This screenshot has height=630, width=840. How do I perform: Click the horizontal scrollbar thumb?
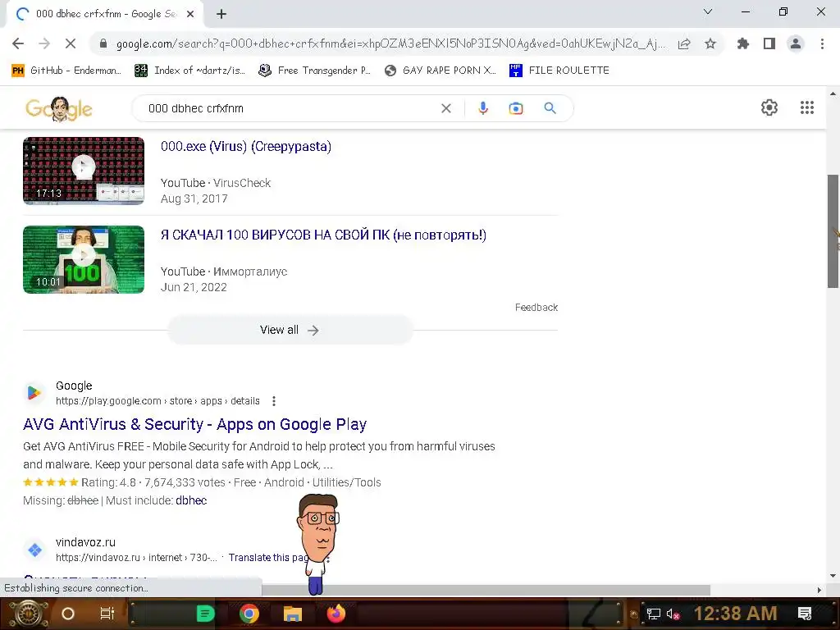coord(486,590)
